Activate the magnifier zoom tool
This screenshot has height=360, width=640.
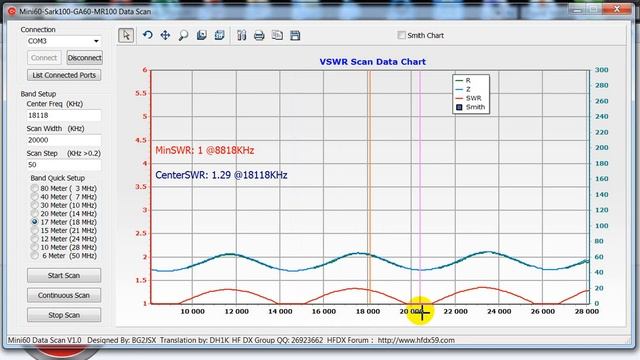(183, 36)
